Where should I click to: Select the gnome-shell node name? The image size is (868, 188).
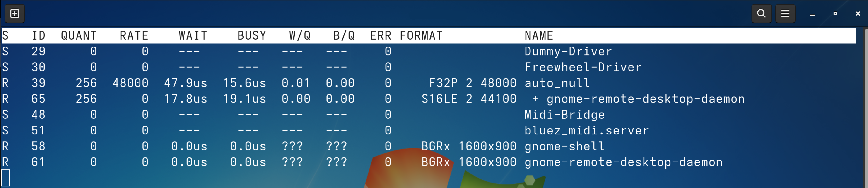[564, 146]
